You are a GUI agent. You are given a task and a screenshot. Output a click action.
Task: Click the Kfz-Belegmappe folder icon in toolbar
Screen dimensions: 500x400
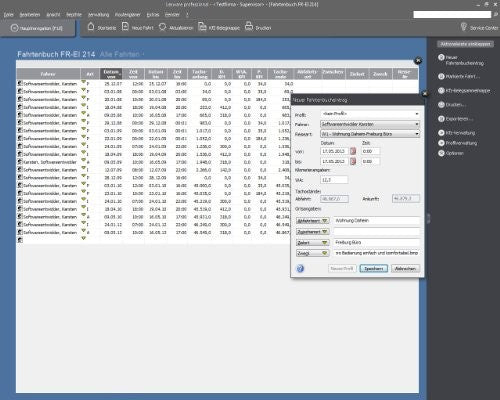pos(202,27)
